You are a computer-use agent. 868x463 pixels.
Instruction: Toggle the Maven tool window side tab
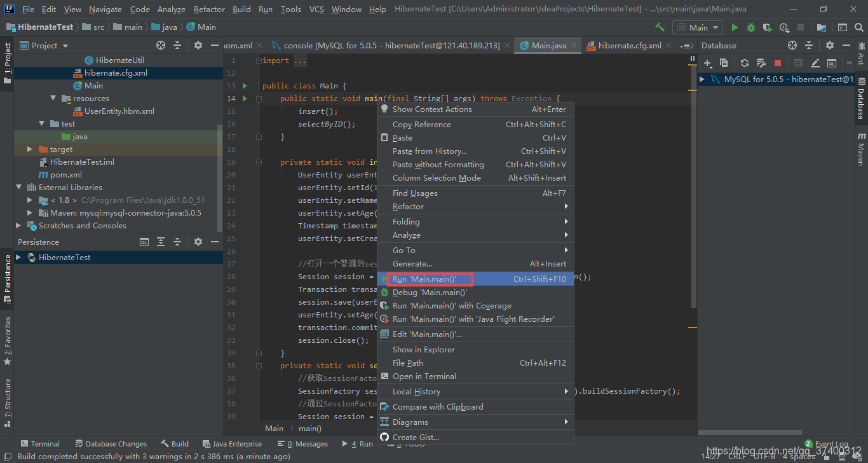point(861,148)
